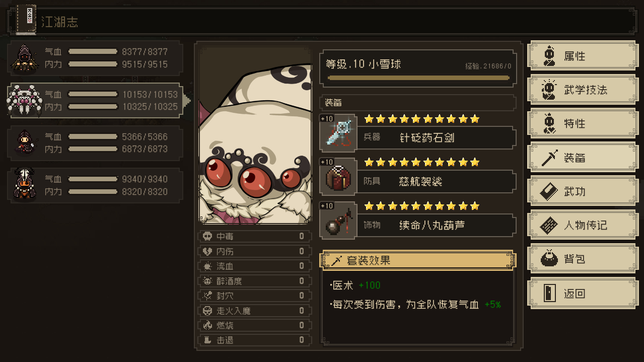Screen dimensions: 644x362
Task: View the 人物传记 biography page
Action: point(582,225)
